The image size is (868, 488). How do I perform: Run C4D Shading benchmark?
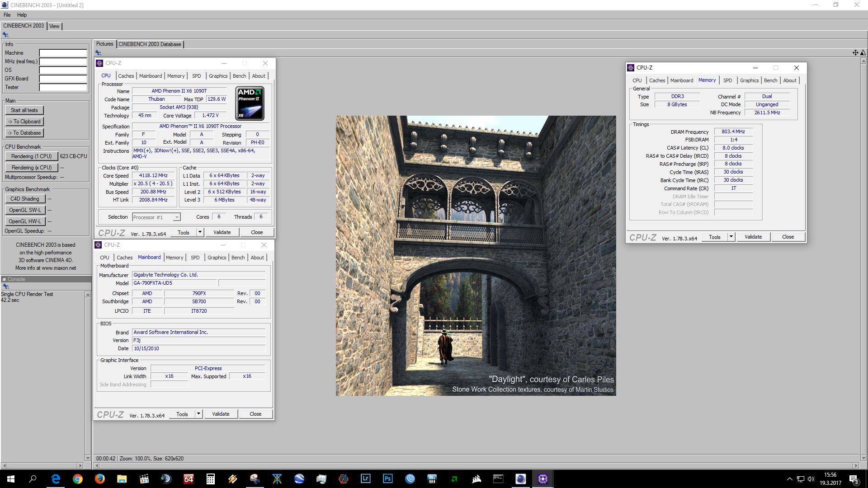[25, 199]
